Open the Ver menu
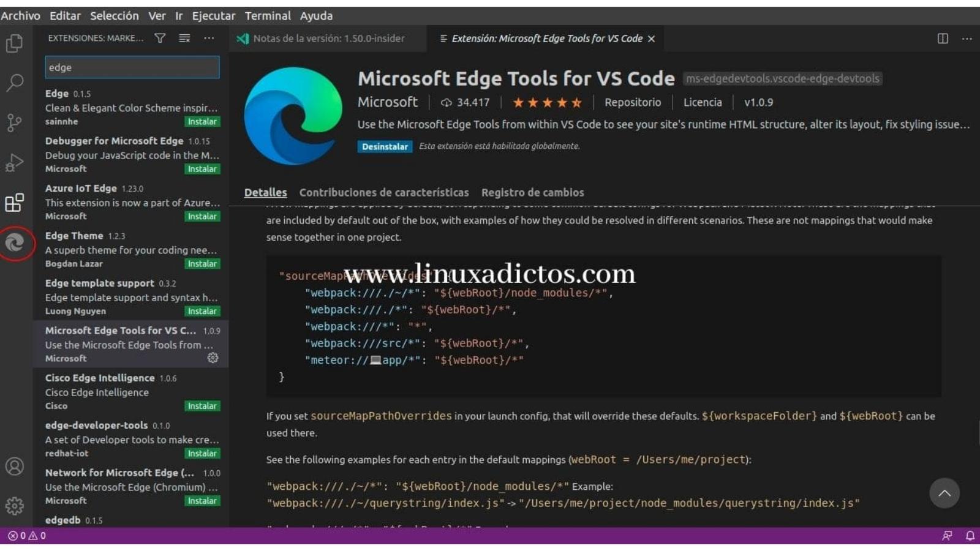Image resolution: width=980 pixels, height=551 pixels. 157,16
